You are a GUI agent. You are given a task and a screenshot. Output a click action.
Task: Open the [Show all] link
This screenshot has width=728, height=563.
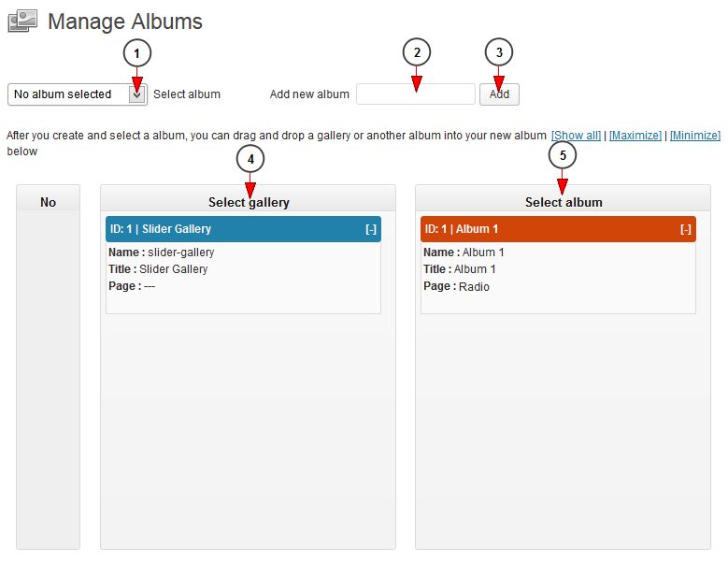tap(576, 136)
